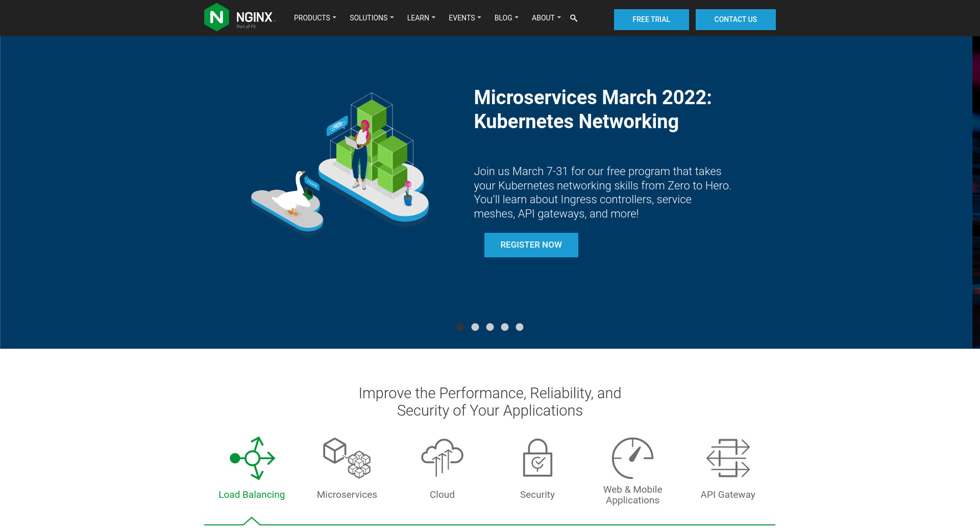Click the Cloud upload icon
980x531 pixels.
pos(442,458)
